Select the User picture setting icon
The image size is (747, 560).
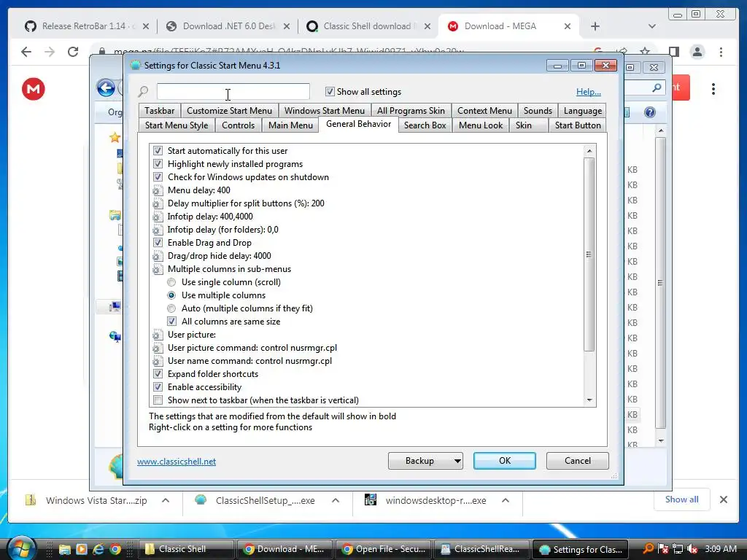pyautogui.click(x=158, y=335)
